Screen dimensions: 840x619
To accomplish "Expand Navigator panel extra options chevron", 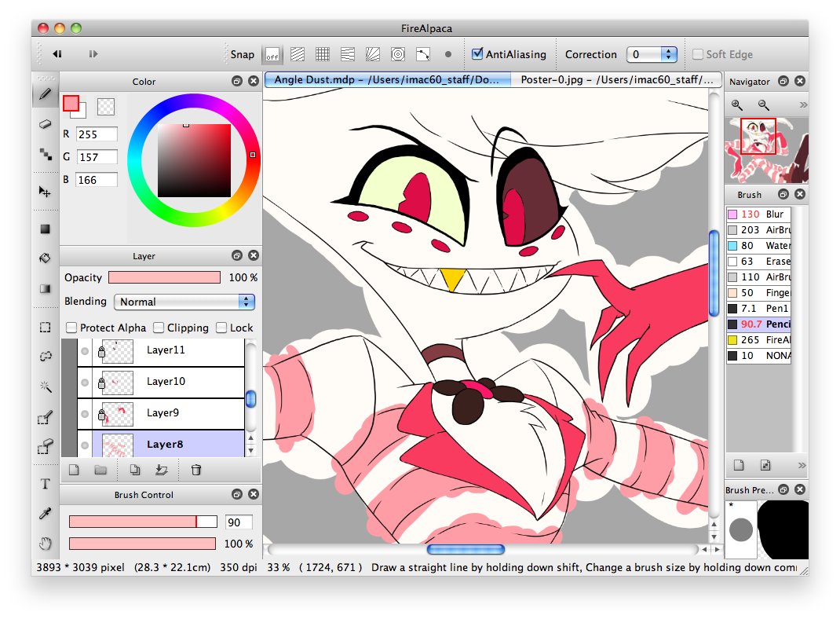I will point(802,104).
